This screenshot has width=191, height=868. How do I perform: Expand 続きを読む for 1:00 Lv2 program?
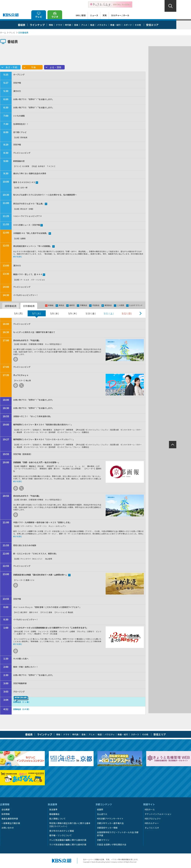[x=17, y=644]
